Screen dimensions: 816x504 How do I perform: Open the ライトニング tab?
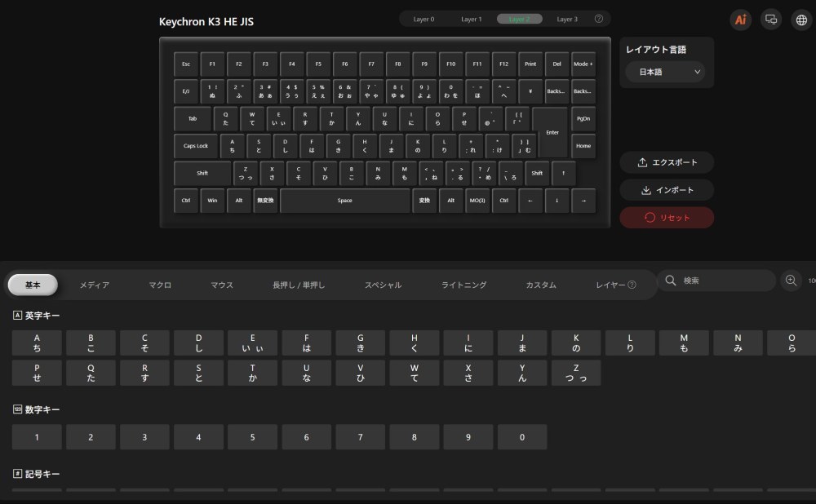[463, 285]
